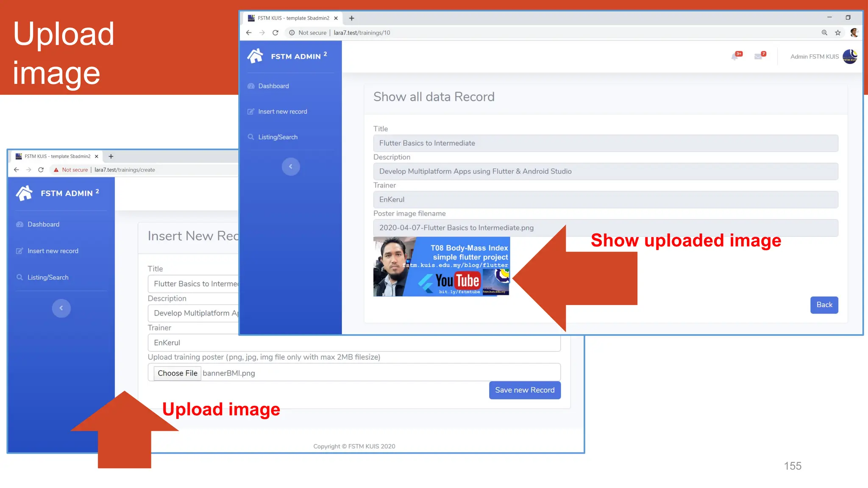Viewport: 868px width, 488px height.
Task: Click the Trainer input in Insert New Record form
Action: pyautogui.click(x=354, y=343)
